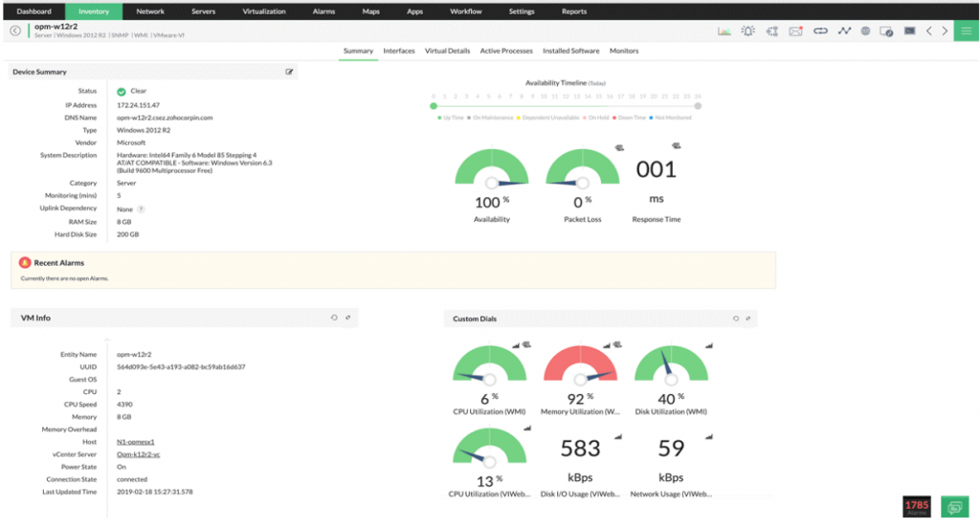Click the gray end marker on Availability Timeline
Image resolution: width=980 pixels, height=528 pixels.
click(698, 106)
